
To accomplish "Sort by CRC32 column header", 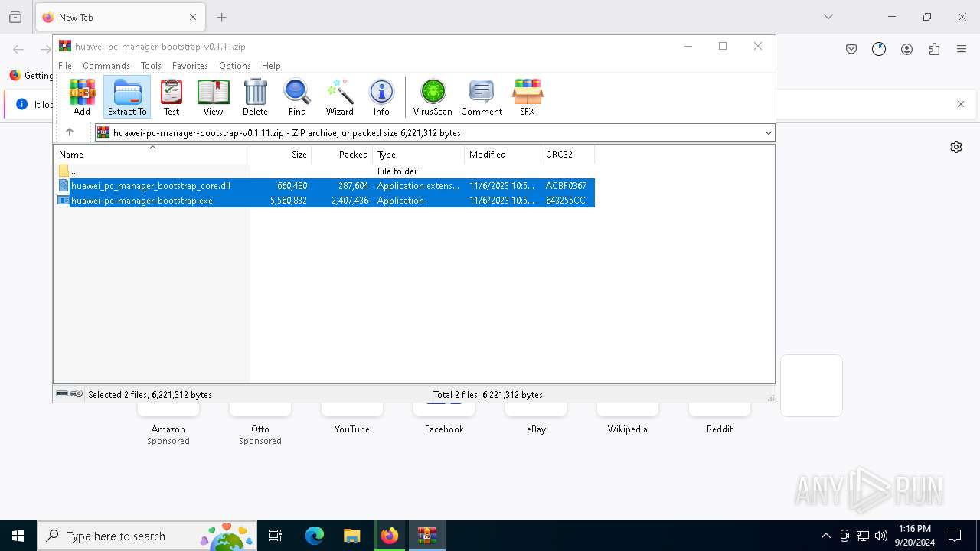I will click(x=568, y=155).
